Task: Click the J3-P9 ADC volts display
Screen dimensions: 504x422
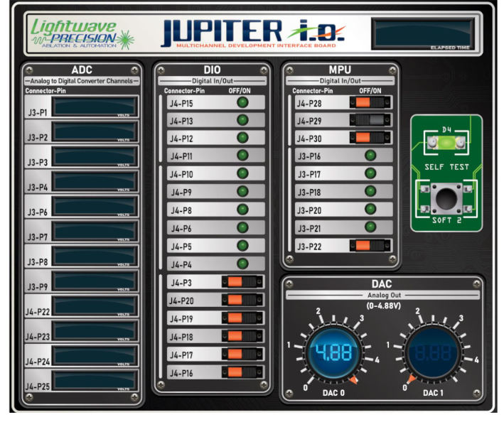Action: click(x=95, y=281)
